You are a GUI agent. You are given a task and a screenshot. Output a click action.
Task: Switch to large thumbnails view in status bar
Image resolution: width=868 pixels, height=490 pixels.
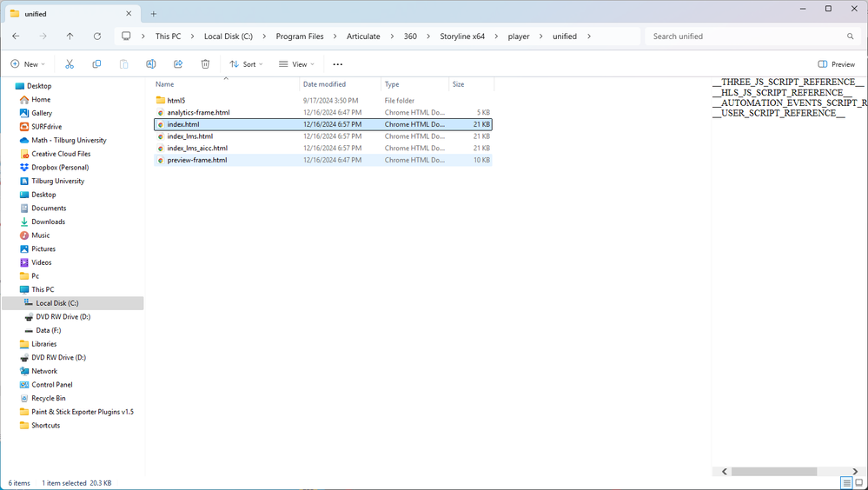[x=858, y=483]
